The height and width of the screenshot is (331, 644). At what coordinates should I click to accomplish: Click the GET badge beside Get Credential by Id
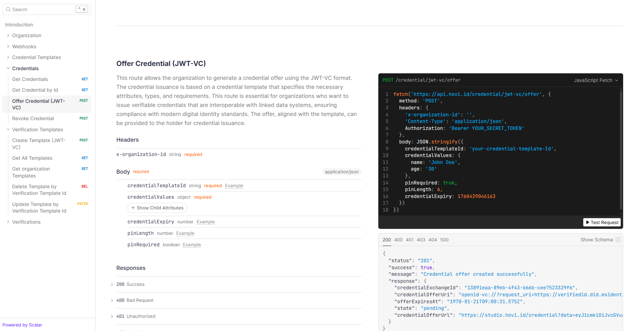point(84,90)
